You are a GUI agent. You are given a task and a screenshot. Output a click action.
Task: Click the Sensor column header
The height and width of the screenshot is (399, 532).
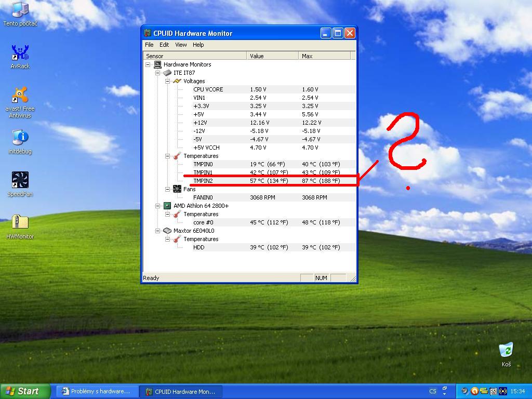pyautogui.click(x=195, y=56)
